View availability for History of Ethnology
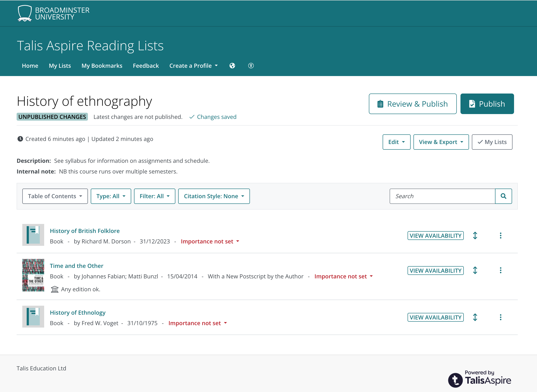This screenshot has height=392, width=537. [436, 317]
